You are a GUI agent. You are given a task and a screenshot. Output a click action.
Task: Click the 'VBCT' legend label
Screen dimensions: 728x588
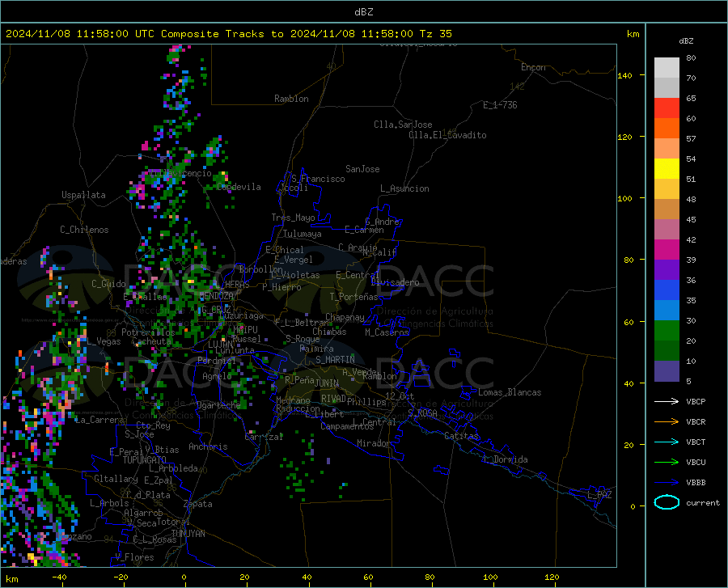[x=696, y=442]
